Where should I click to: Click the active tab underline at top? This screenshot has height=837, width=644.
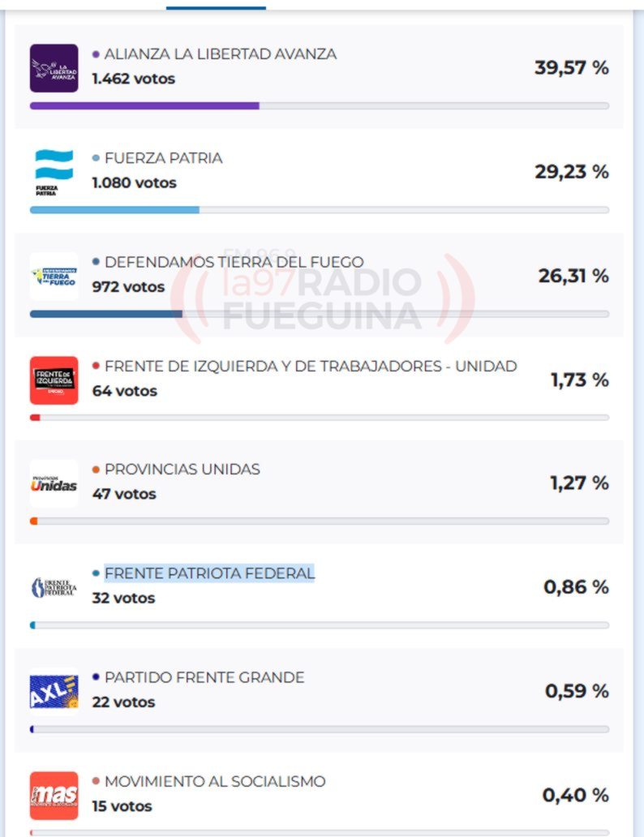(x=216, y=7)
